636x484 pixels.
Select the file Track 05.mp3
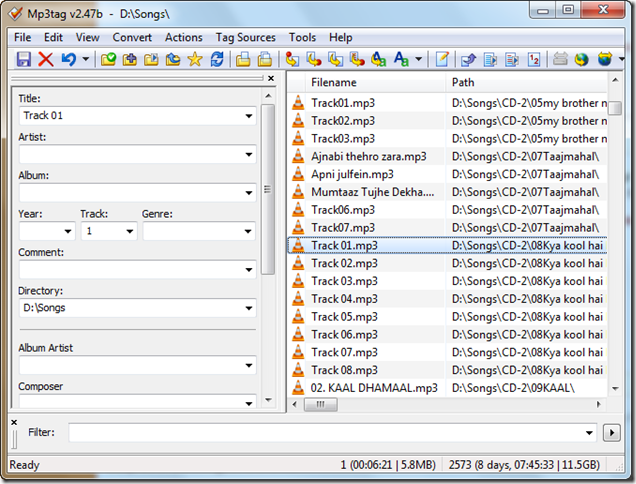(x=344, y=316)
